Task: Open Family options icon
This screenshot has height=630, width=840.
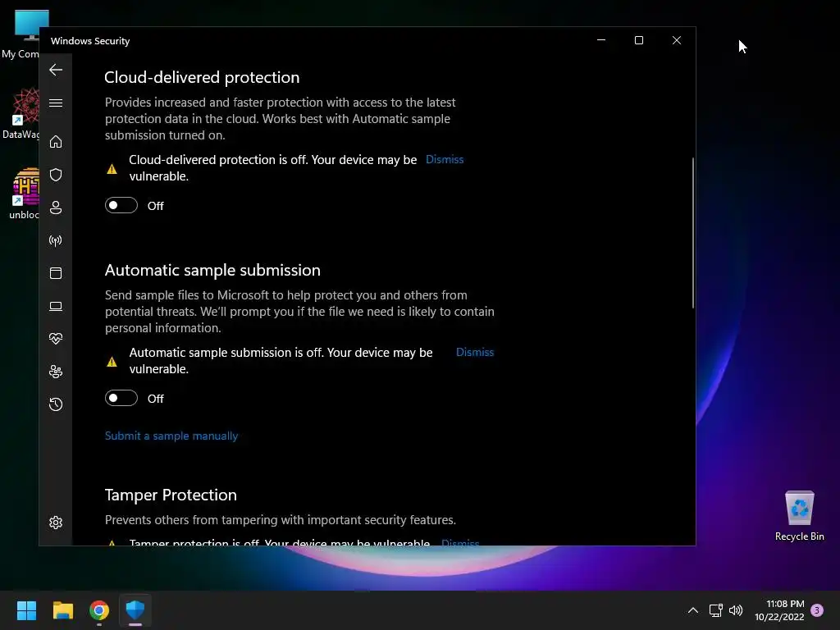Action: click(56, 372)
